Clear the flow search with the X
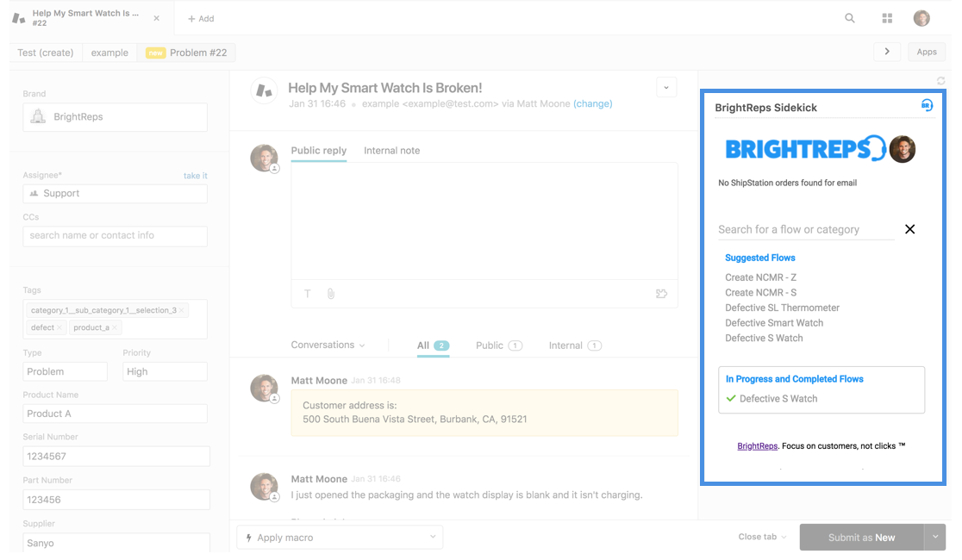The height and width of the screenshot is (560, 962). tap(910, 229)
